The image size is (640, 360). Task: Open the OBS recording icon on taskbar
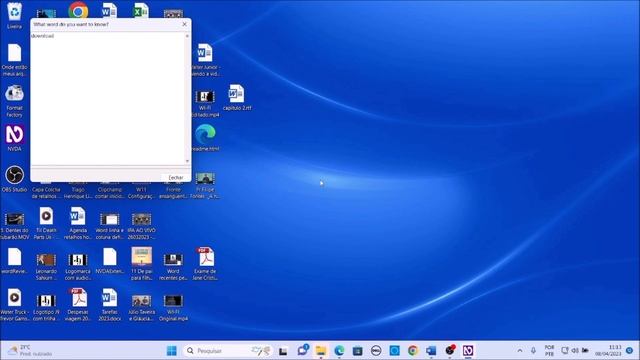tap(450, 351)
